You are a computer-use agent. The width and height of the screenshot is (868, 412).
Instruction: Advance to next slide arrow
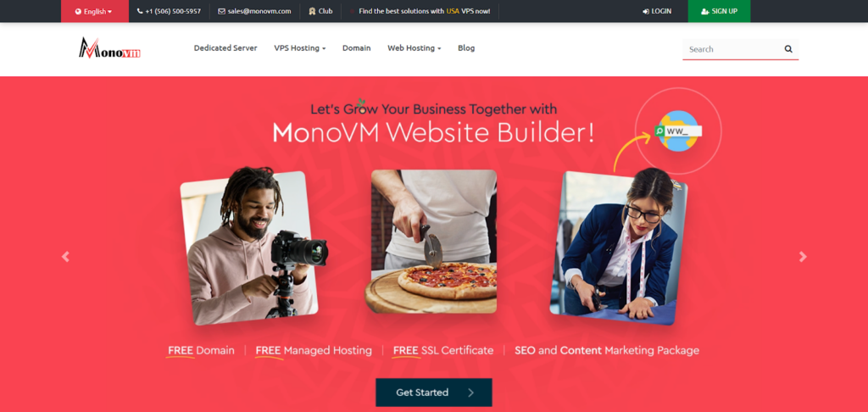coord(803,256)
